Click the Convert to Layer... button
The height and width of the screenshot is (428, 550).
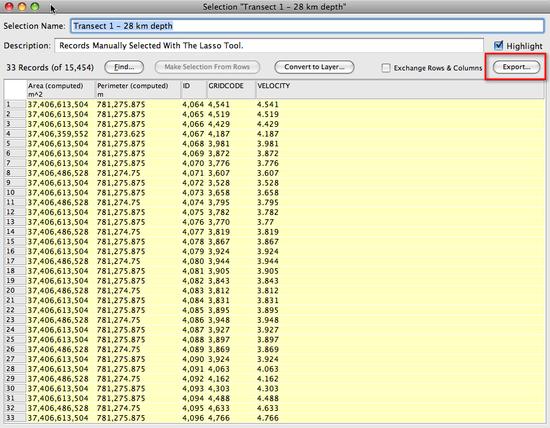(314, 67)
